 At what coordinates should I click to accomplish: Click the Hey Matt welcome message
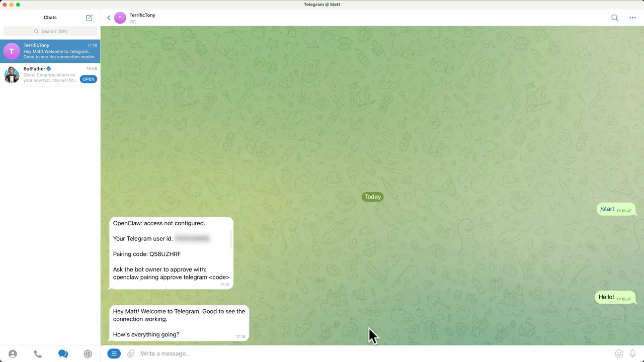click(179, 323)
